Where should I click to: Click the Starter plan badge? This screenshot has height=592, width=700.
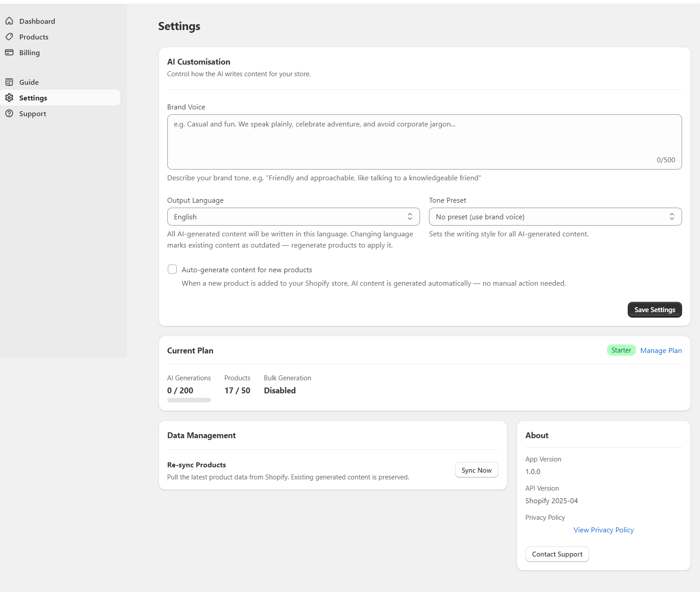(x=621, y=350)
